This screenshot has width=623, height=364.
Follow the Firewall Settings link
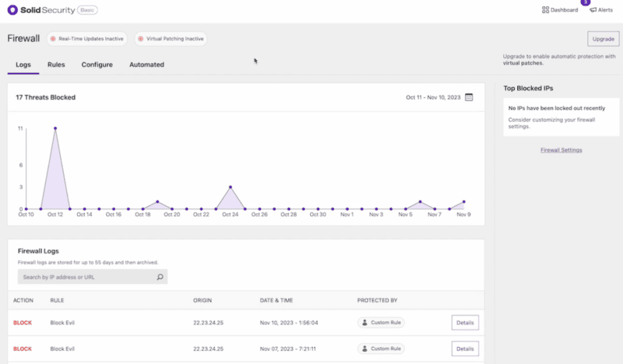coord(561,150)
